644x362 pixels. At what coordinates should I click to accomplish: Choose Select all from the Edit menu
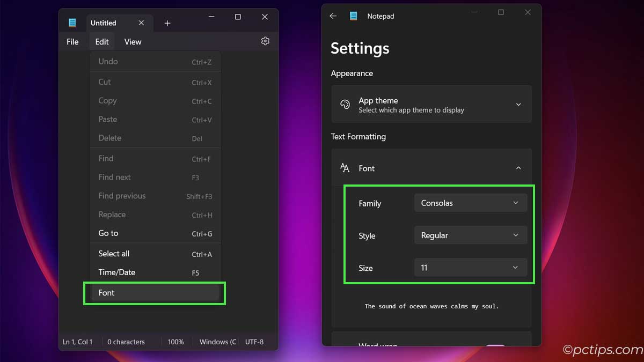(x=114, y=253)
